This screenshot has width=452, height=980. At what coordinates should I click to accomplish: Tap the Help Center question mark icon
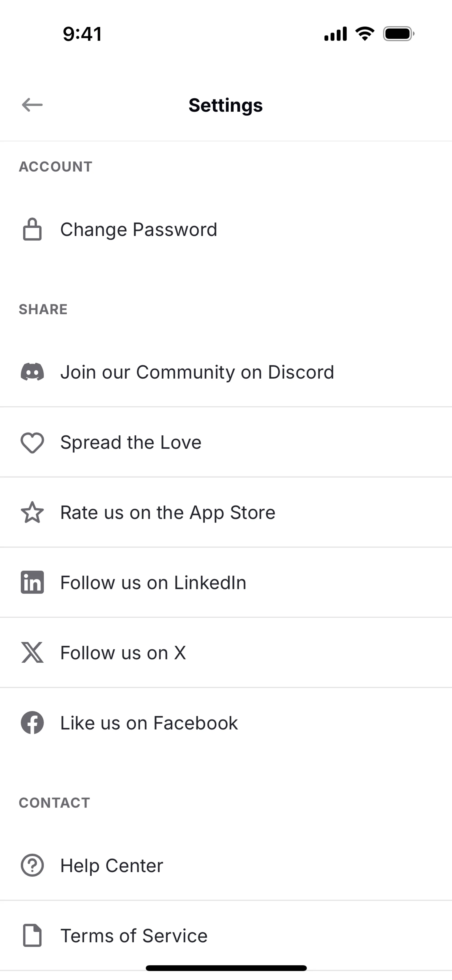point(32,866)
